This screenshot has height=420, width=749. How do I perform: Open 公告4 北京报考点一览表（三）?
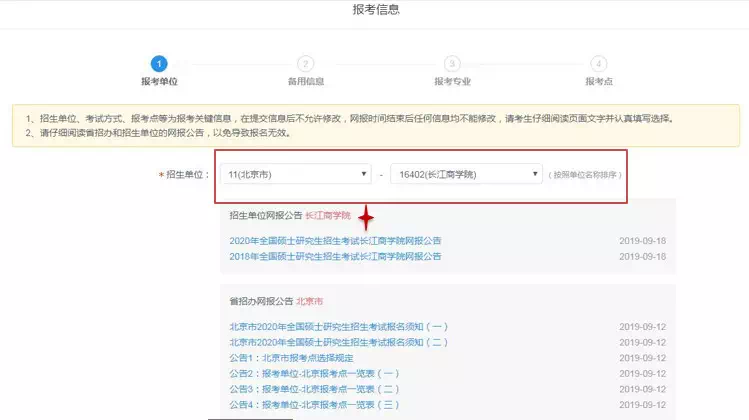pyautogui.click(x=313, y=405)
